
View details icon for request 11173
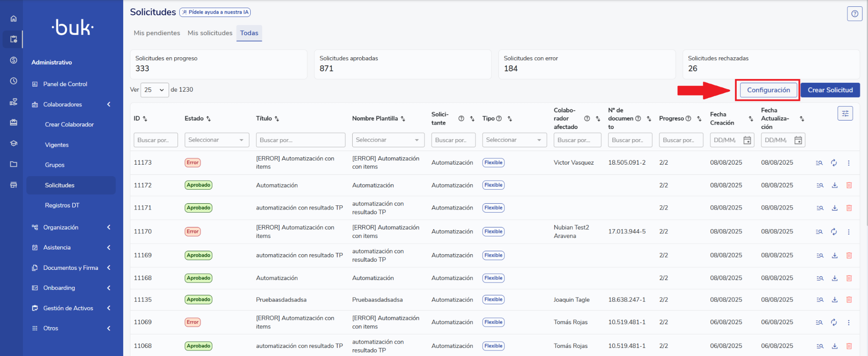click(x=819, y=163)
